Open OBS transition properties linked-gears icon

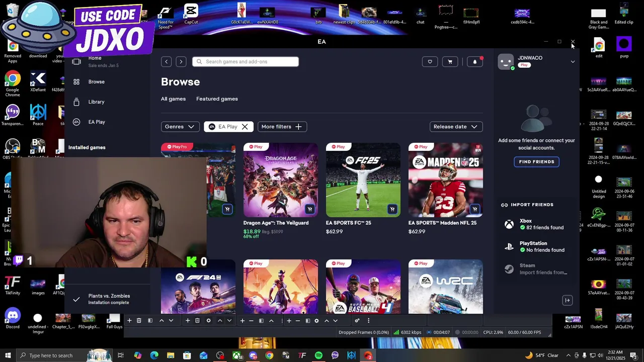tap(357, 321)
